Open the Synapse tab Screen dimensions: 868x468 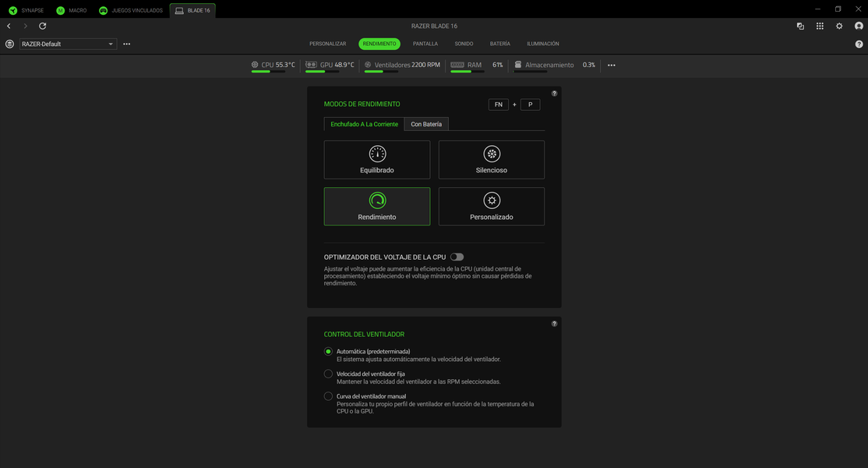pyautogui.click(x=26, y=10)
